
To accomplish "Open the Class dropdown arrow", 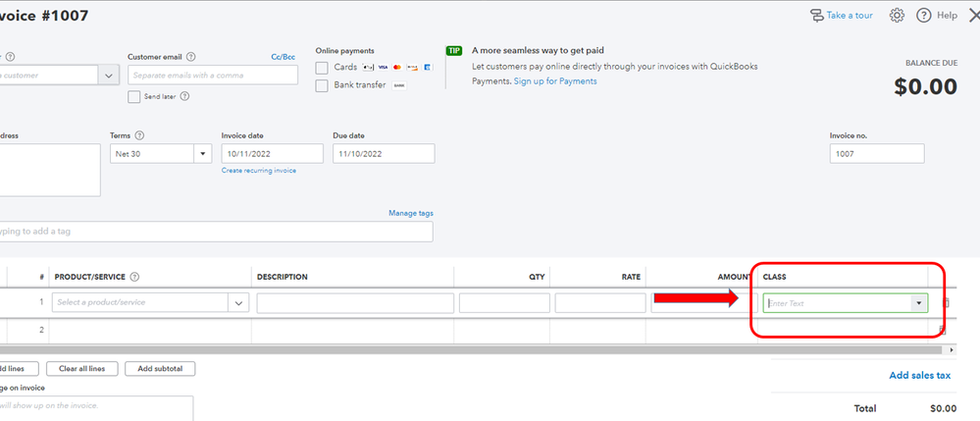I will coord(918,303).
